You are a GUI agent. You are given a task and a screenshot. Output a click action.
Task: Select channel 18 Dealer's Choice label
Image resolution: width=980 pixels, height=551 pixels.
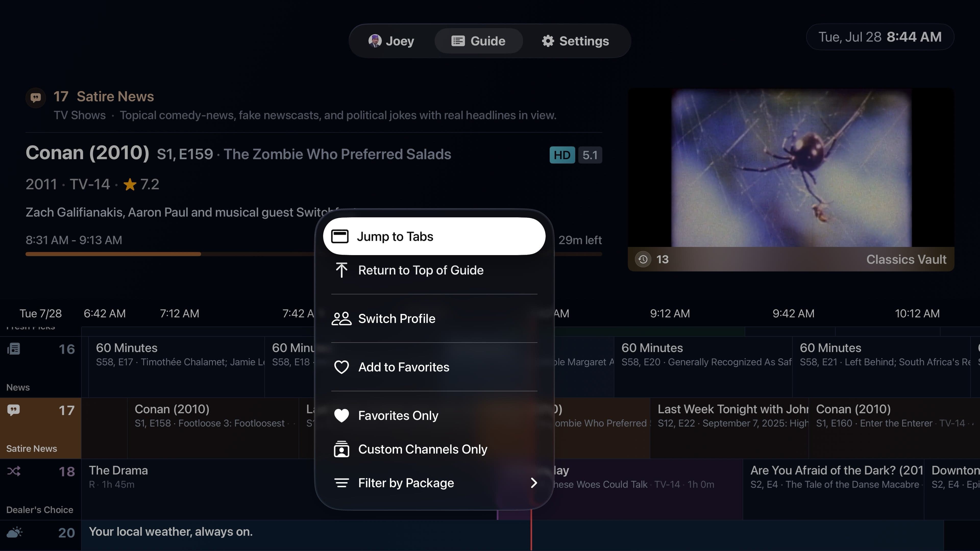pyautogui.click(x=40, y=510)
